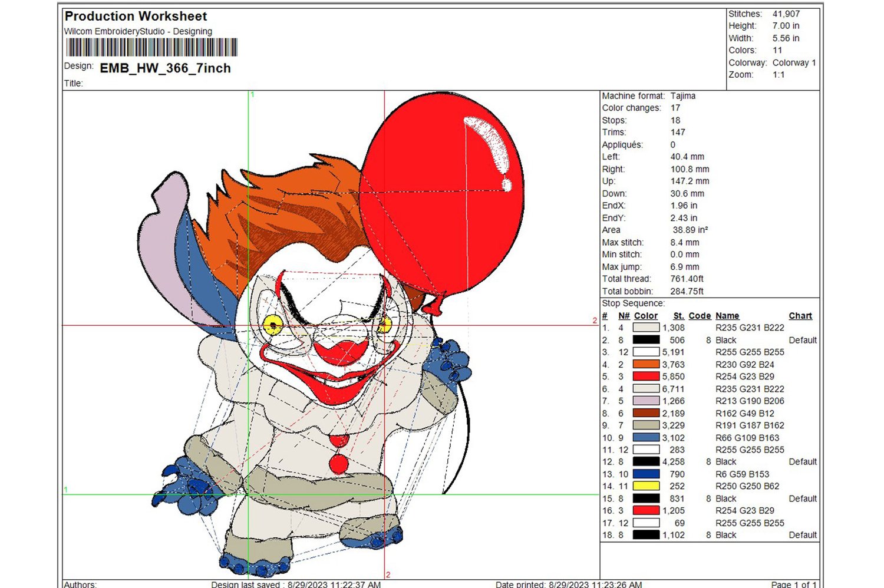
Task: Click the 'Name' column header
Action: point(727,316)
